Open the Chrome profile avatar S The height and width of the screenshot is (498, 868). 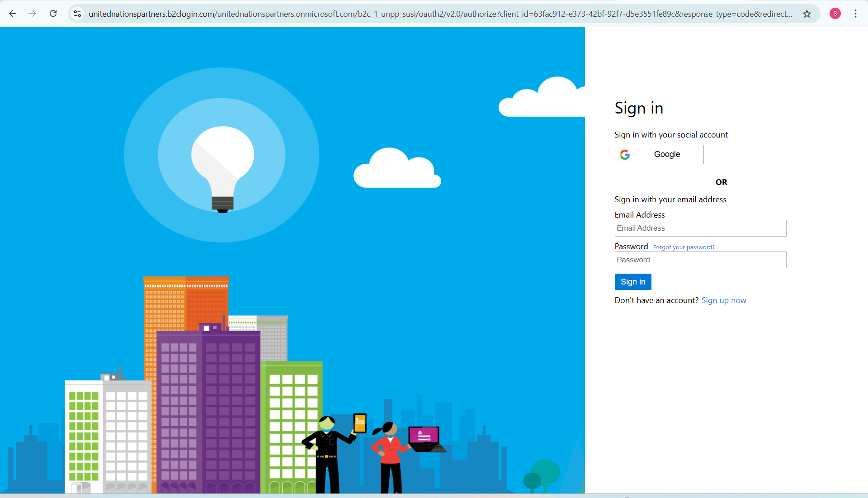click(835, 14)
